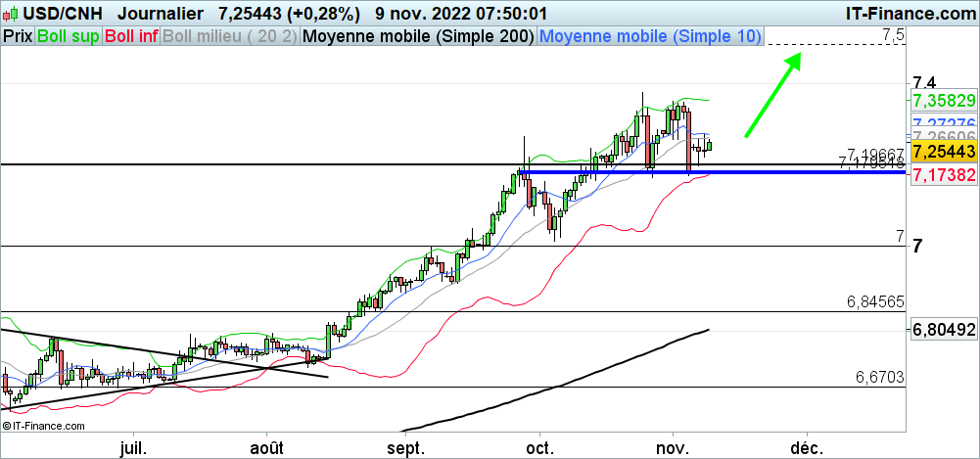Click the green 7,35829 Bollinger price tag
The width and height of the screenshot is (980, 459).
944,101
